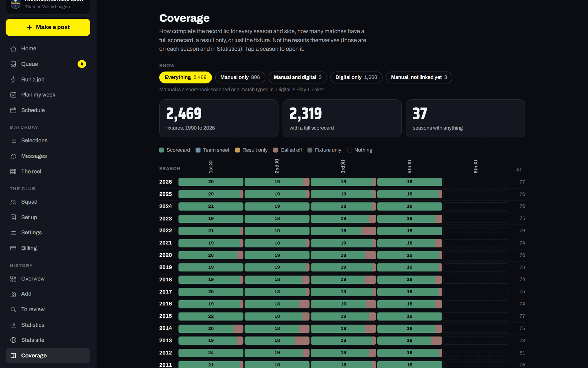Viewport: 588px width, 368px height.
Task: Switch to Digital only 1,660
Action: pos(356,77)
